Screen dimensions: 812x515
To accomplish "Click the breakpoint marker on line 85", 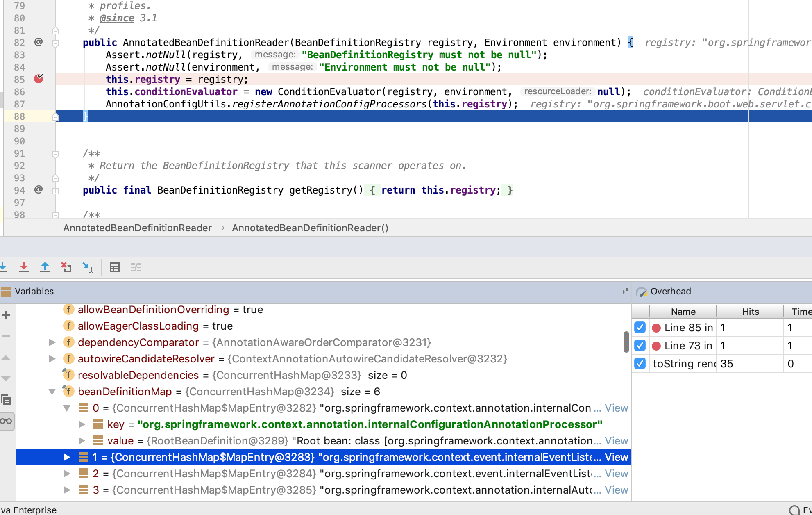I will tap(39, 79).
